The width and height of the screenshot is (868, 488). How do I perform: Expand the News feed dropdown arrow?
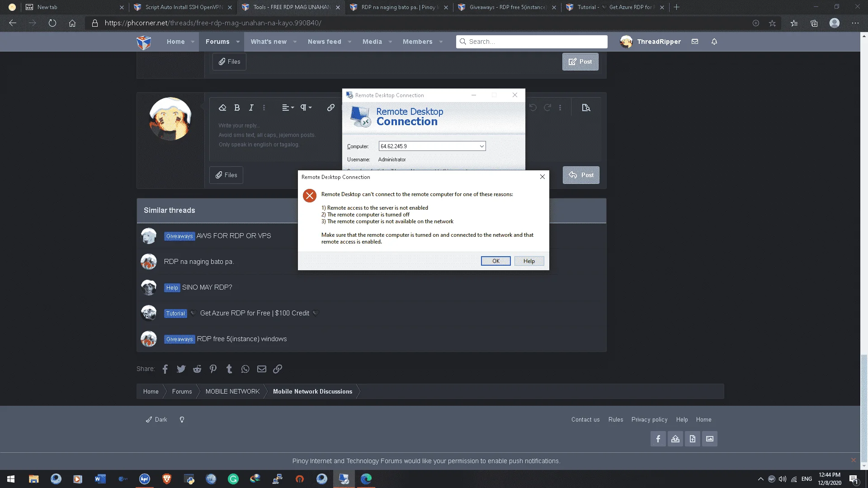[x=349, y=42]
